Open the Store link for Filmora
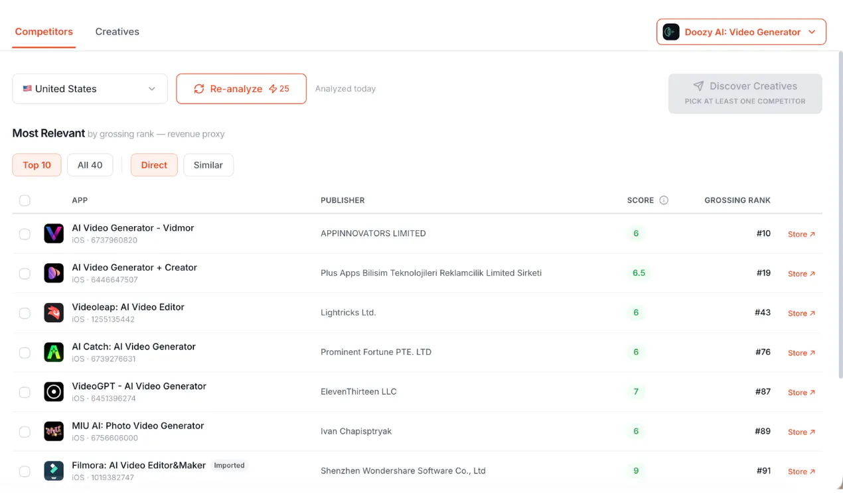The height and width of the screenshot is (504, 843). pyautogui.click(x=801, y=472)
